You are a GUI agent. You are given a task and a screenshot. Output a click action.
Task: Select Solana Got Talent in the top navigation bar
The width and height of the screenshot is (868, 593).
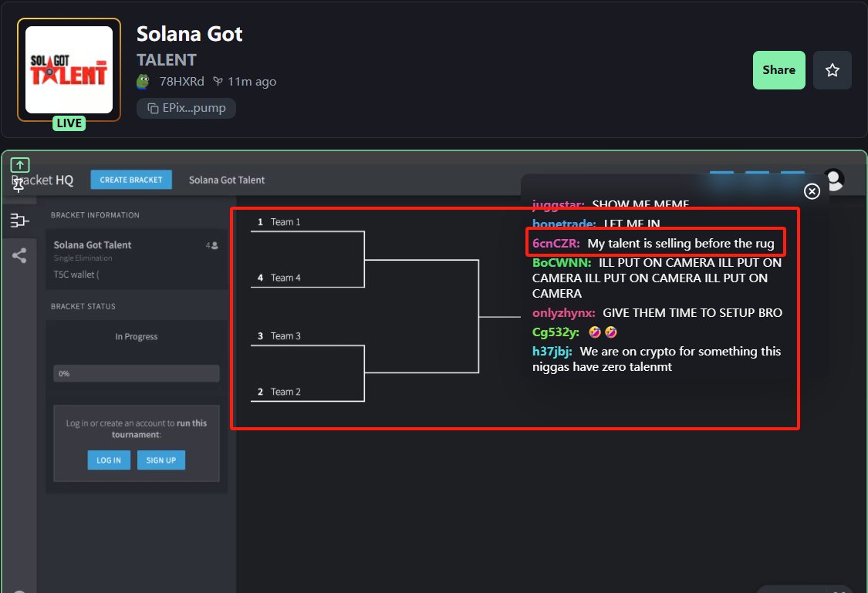[226, 180]
